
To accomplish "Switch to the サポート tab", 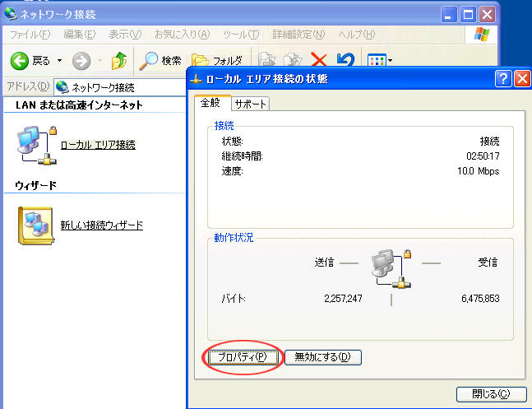I will coord(251,104).
